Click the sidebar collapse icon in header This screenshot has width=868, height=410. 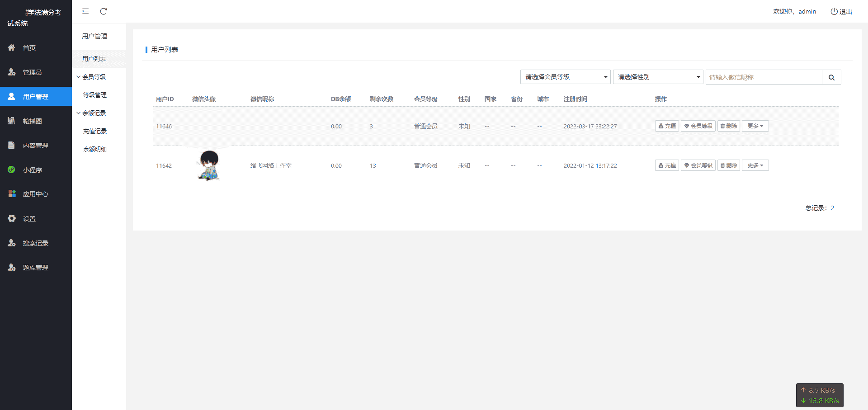[x=85, y=11]
